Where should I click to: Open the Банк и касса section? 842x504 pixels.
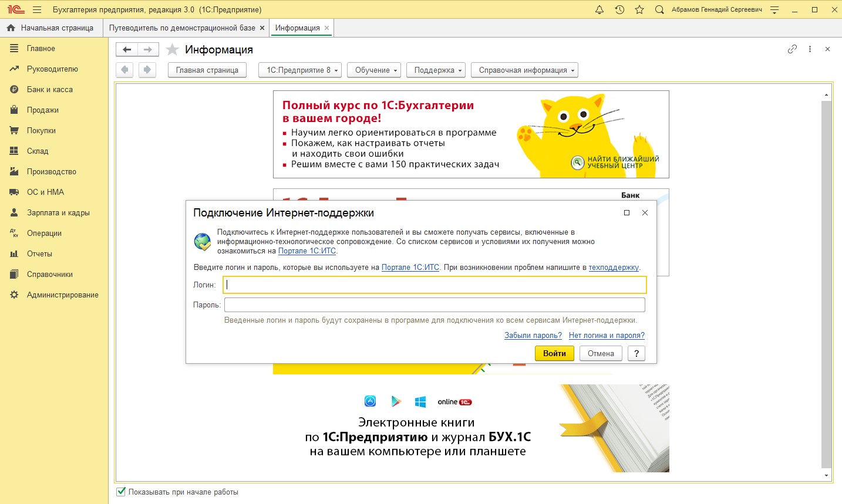click(x=50, y=89)
